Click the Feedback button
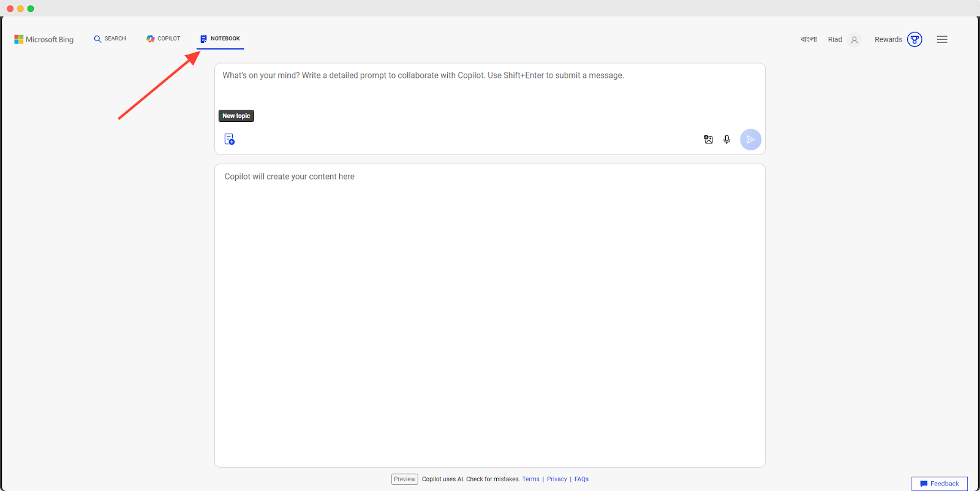 coord(939,484)
